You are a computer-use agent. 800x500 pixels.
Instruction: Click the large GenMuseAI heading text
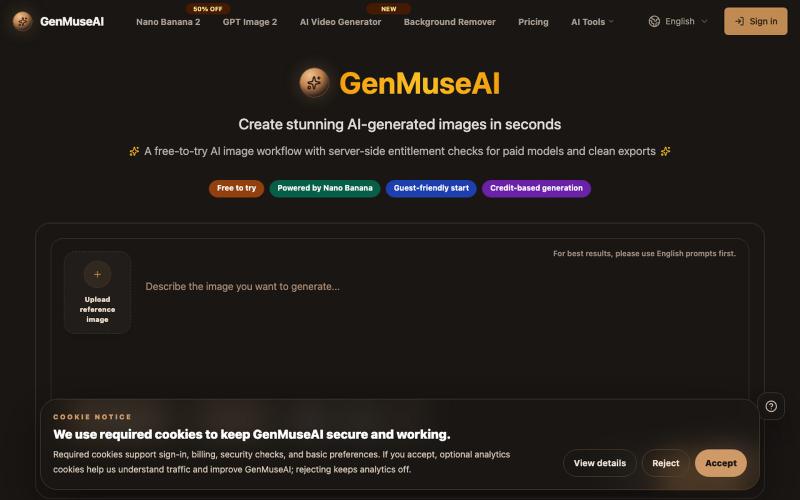[419, 83]
